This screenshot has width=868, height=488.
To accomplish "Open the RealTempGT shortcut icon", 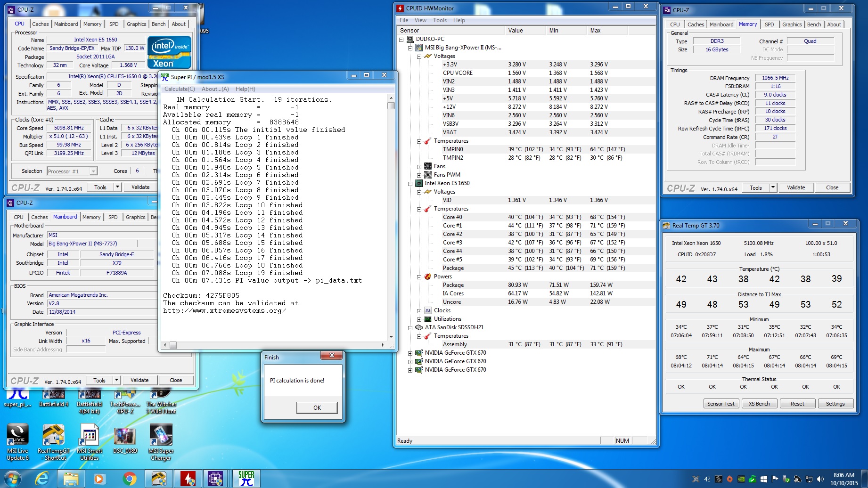I will (54, 442).
